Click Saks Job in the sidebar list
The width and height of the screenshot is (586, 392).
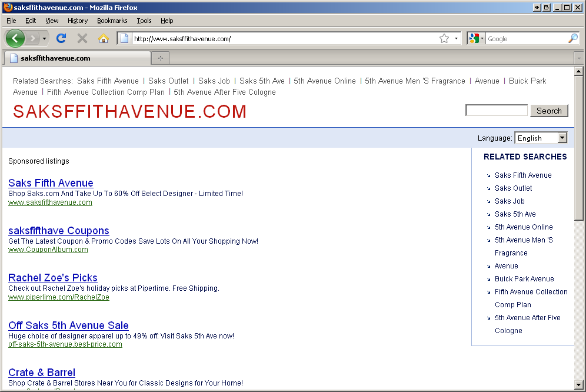pyautogui.click(x=510, y=201)
